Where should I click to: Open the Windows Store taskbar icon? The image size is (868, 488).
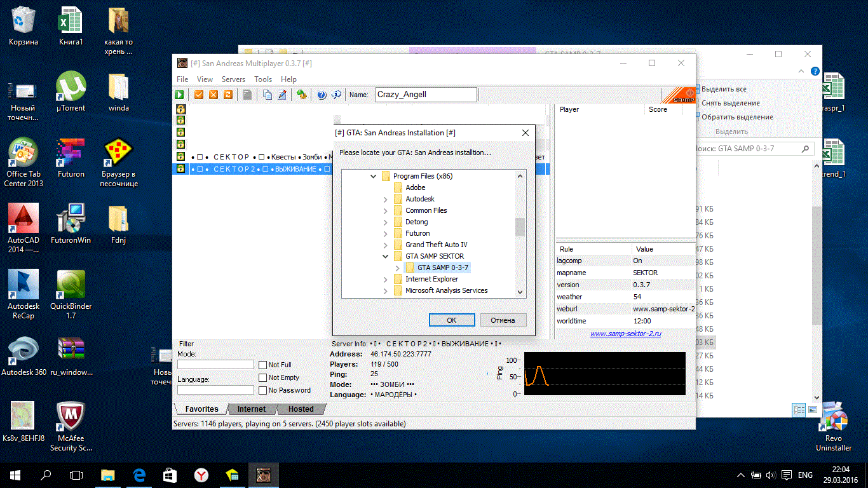tap(170, 475)
